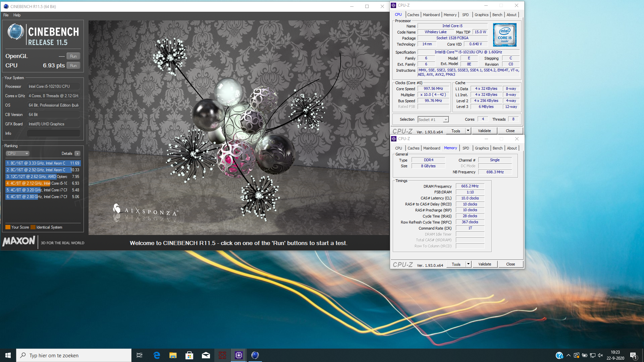Open the CPU ranking type dropdown

17,154
